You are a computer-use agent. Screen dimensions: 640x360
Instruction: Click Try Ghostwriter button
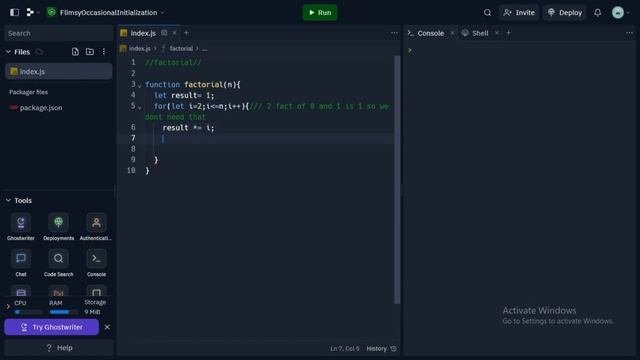coord(51,327)
